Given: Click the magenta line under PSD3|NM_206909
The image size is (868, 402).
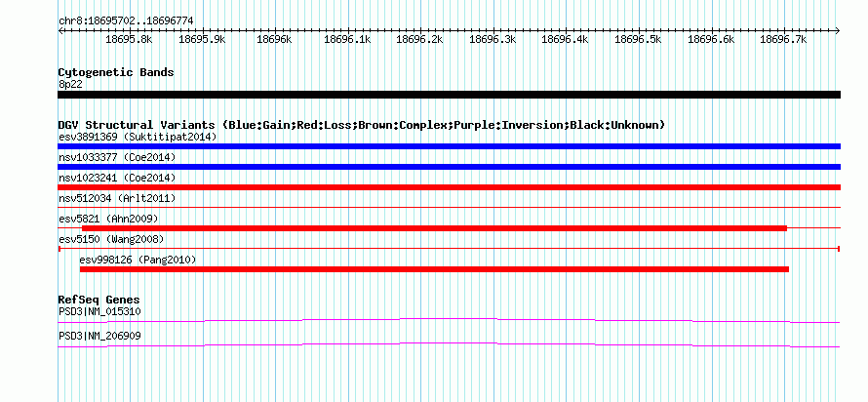Looking at the screenshot, I should point(449,345).
